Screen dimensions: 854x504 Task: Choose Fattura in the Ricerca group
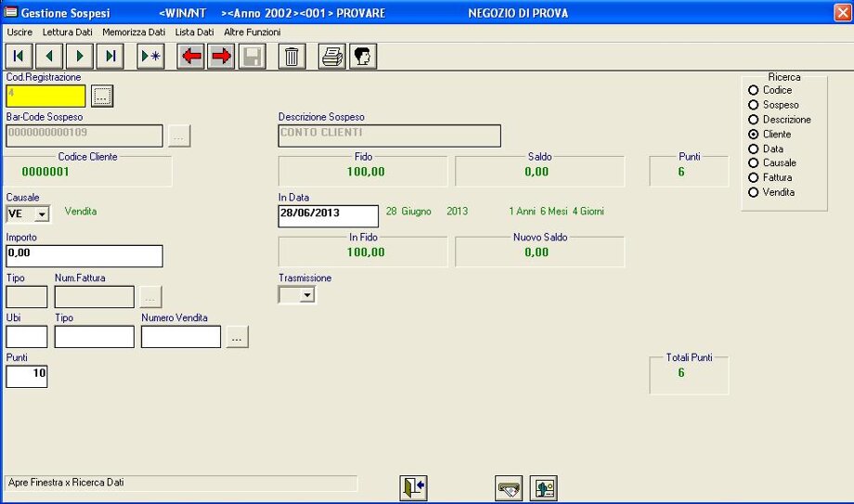(x=754, y=177)
